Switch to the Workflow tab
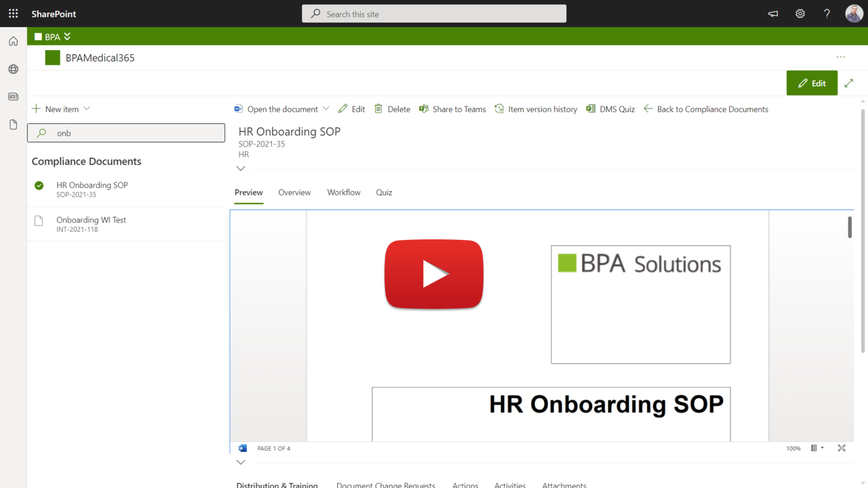 [344, 192]
